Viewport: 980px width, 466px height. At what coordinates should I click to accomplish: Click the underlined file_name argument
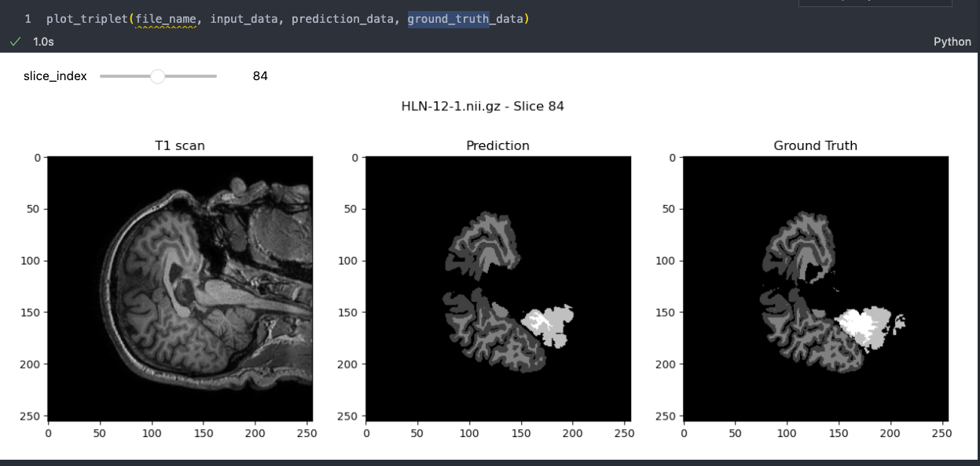[x=166, y=18]
